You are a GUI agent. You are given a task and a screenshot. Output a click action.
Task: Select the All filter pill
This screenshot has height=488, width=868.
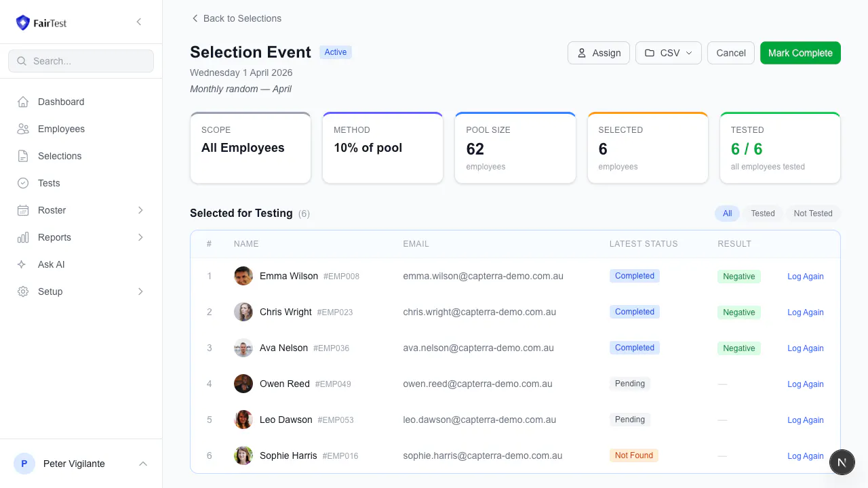(727, 213)
